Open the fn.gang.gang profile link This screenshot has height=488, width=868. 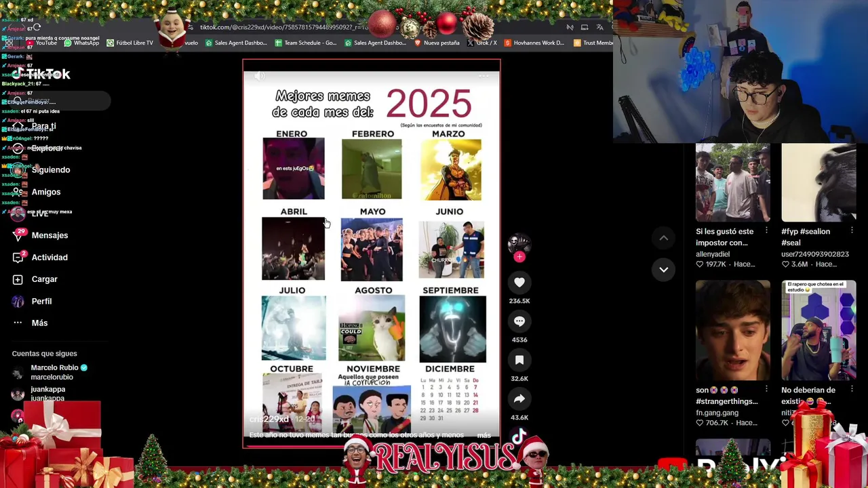click(x=717, y=413)
